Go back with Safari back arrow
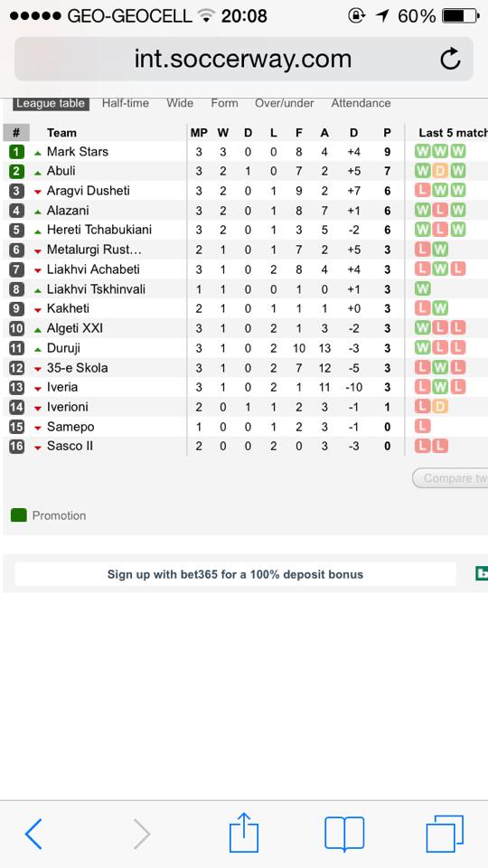 pyautogui.click(x=33, y=834)
